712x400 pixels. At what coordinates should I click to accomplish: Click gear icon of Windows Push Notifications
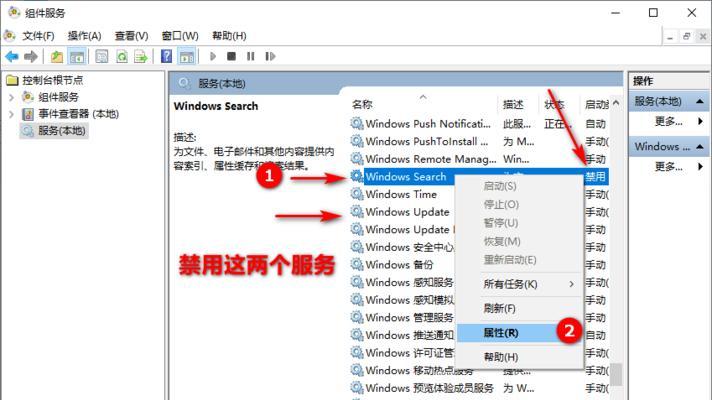[357, 124]
